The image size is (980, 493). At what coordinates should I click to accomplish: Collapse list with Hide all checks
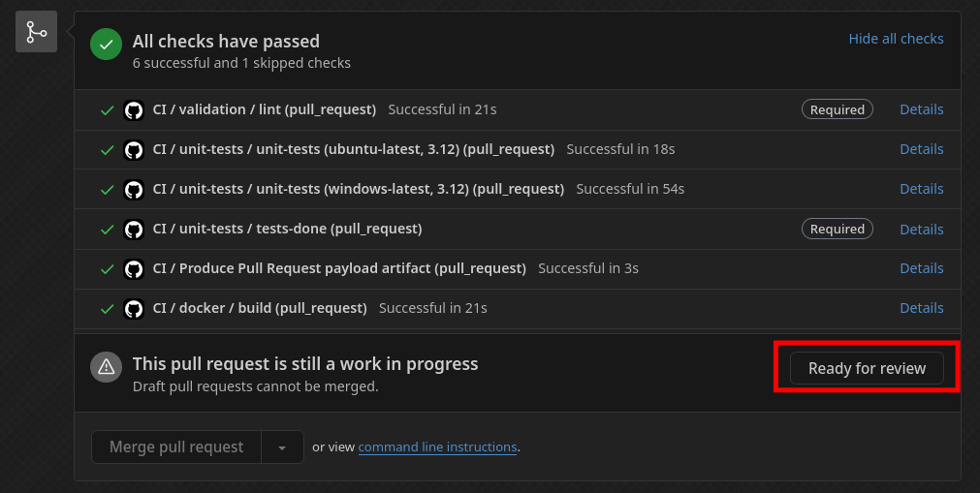tap(896, 39)
